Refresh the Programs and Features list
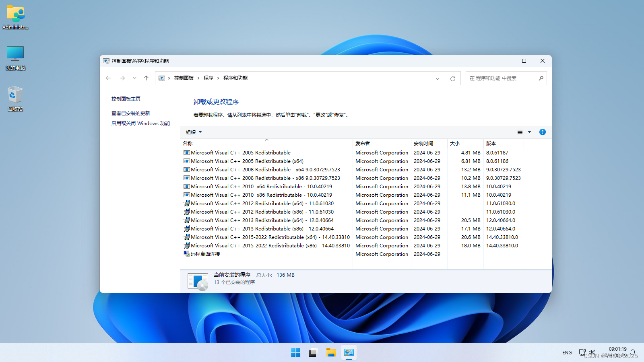 tap(453, 79)
